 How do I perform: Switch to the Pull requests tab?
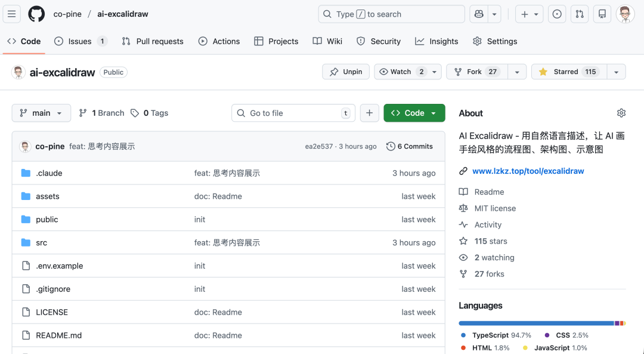[x=153, y=41]
